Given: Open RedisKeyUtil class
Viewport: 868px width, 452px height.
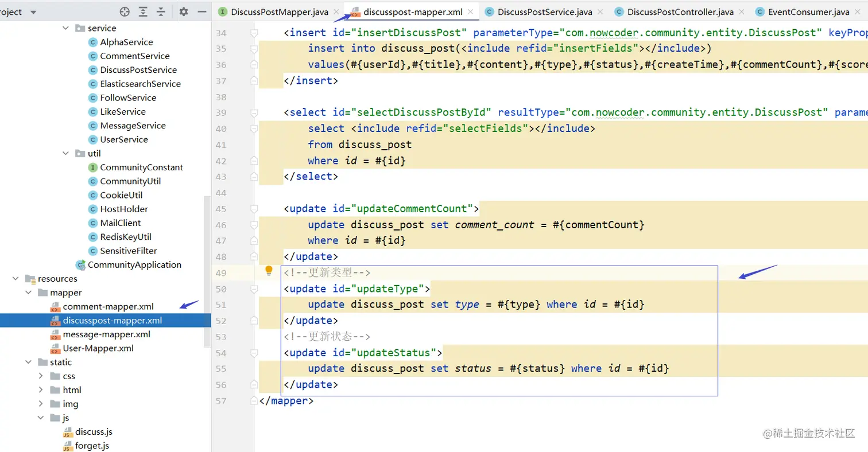Looking at the screenshot, I should coord(125,237).
